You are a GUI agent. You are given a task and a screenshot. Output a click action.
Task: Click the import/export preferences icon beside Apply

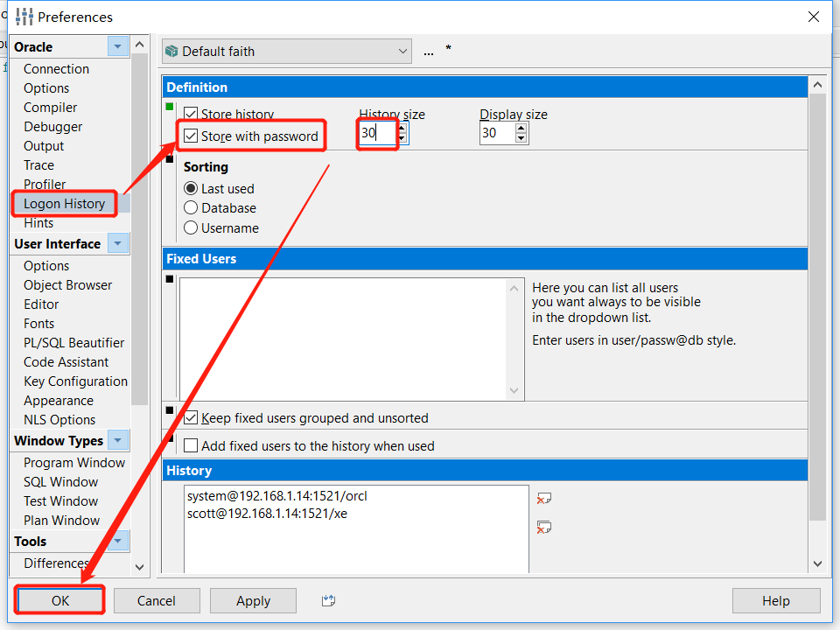(x=327, y=600)
